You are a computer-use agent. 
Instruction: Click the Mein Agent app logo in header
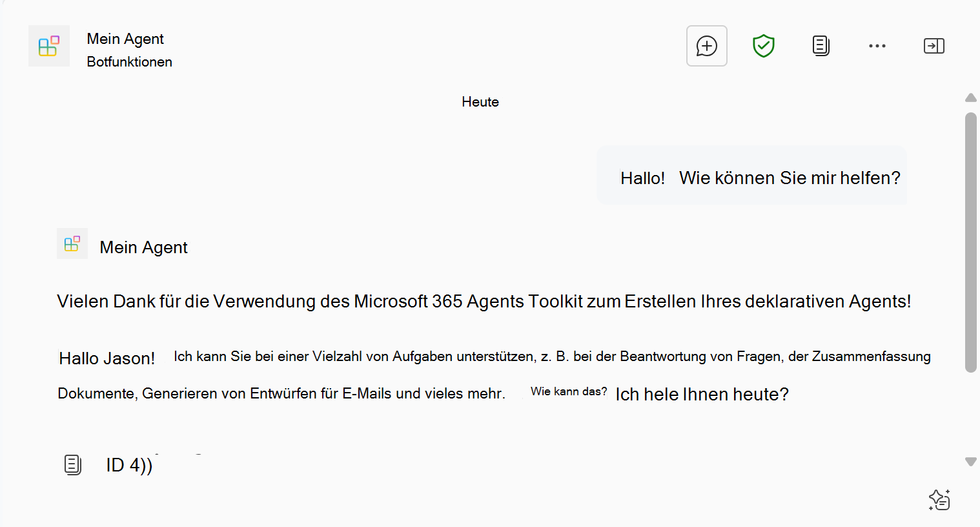click(x=48, y=45)
